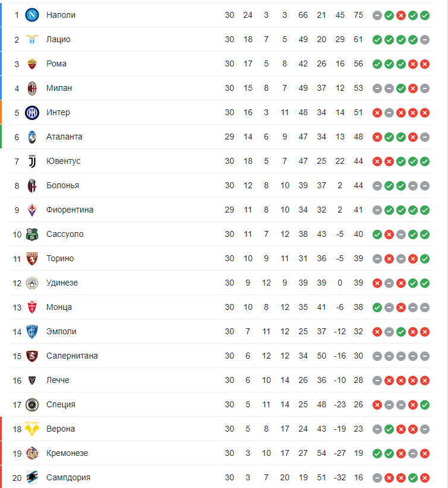Click Inter's first red loss indicator
Screen dimensions: 448x488
(x=377, y=112)
